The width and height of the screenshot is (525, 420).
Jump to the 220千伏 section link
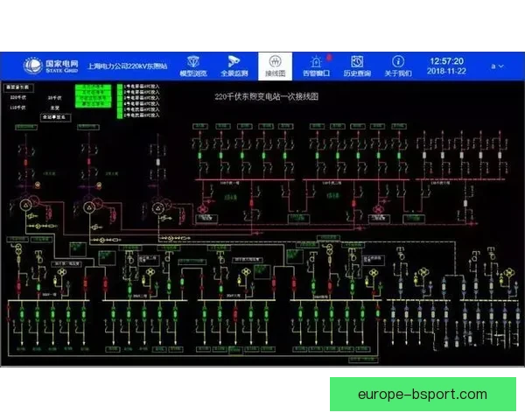tap(17, 97)
